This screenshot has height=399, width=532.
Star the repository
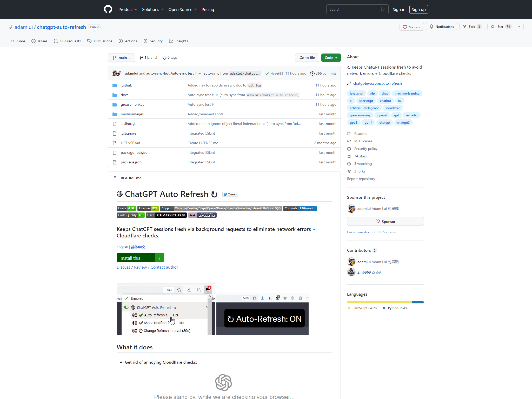(501, 26)
